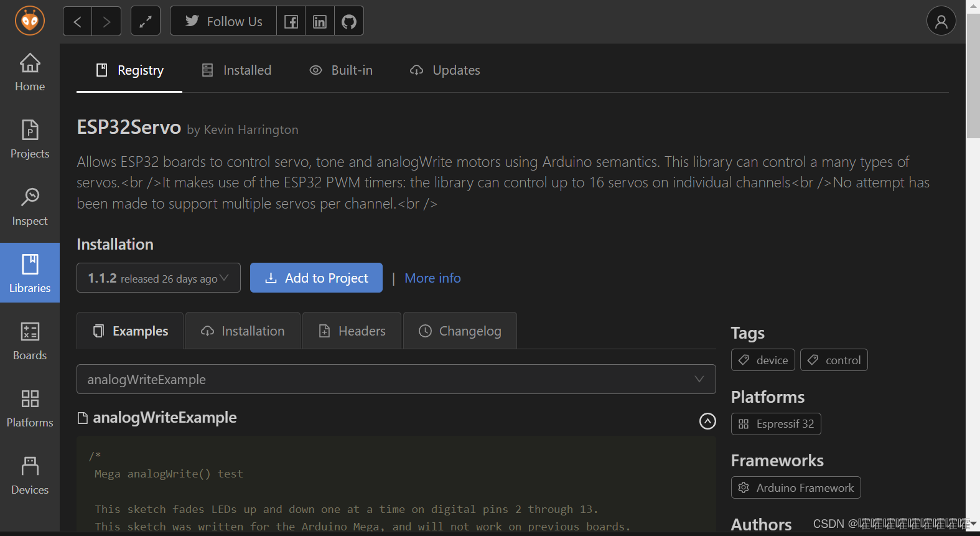Viewport: 980px width, 536px height.
Task: Click the scrollbar up arrow
Action: click(x=973, y=6)
